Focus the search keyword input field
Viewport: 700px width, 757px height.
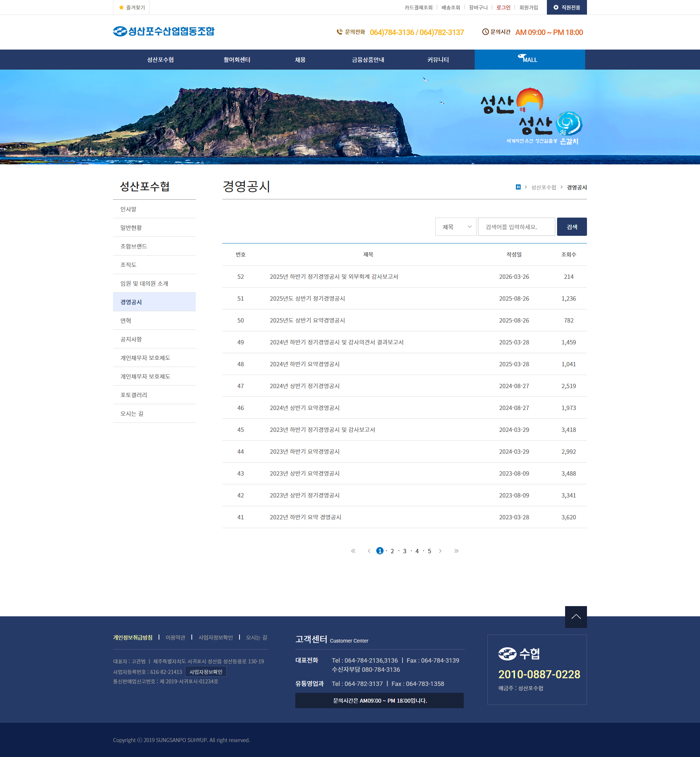516,227
